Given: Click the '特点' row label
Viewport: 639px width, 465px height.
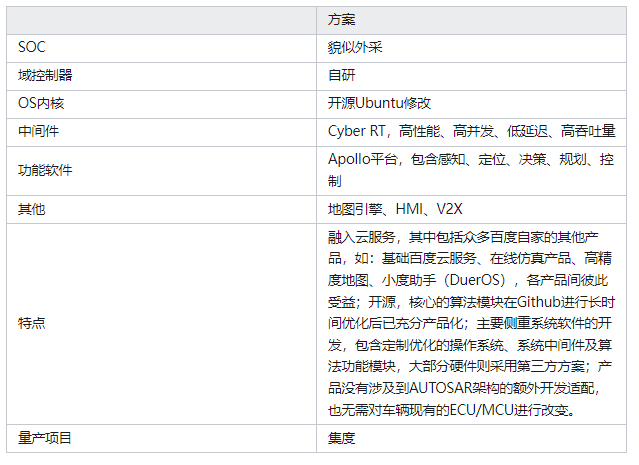Looking at the screenshot, I should [x=31, y=323].
